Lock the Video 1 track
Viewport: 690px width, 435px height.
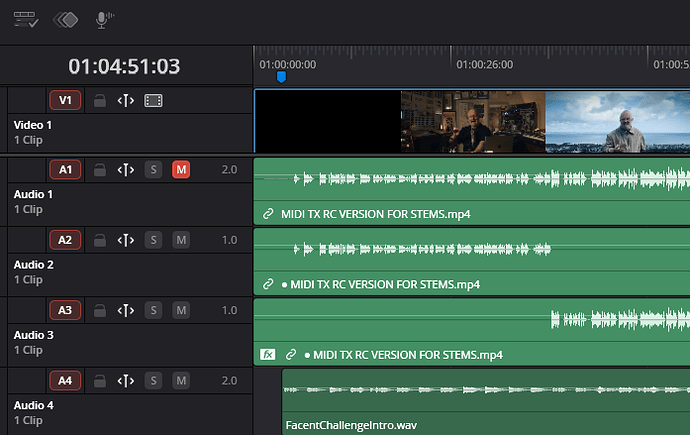pos(99,100)
